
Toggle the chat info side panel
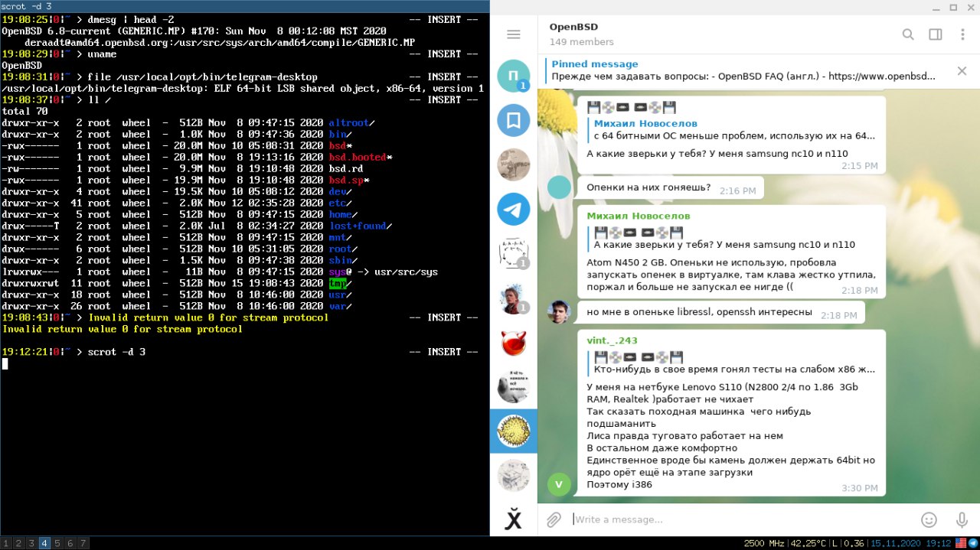[936, 34]
